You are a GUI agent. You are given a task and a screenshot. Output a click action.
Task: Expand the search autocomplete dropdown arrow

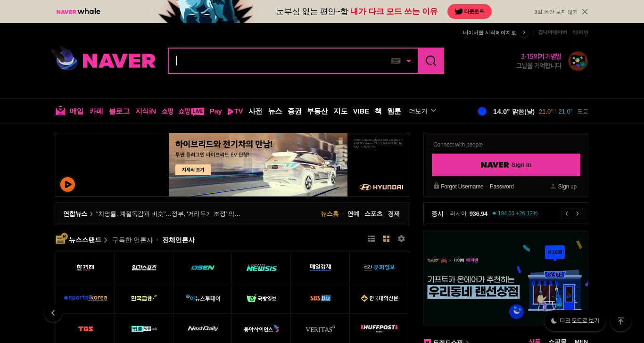tap(409, 61)
